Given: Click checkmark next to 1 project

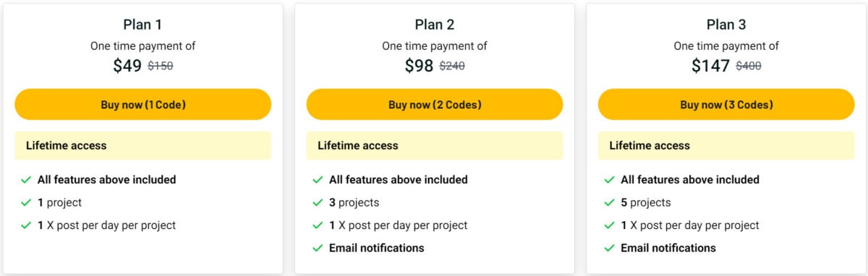Looking at the screenshot, I should pos(26,203).
